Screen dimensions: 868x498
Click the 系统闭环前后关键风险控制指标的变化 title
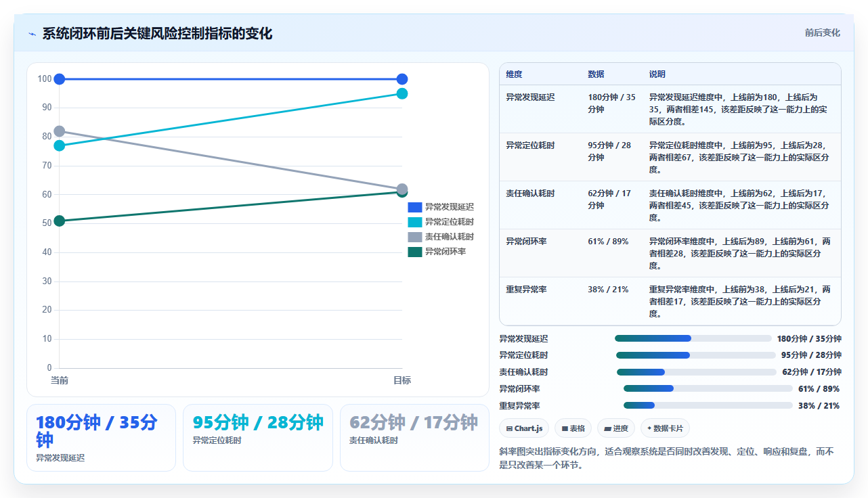pyautogui.click(x=157, y=34)
